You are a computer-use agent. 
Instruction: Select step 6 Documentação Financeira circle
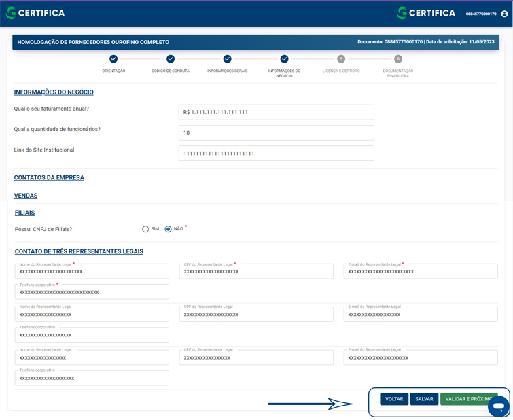click(398, 59)
